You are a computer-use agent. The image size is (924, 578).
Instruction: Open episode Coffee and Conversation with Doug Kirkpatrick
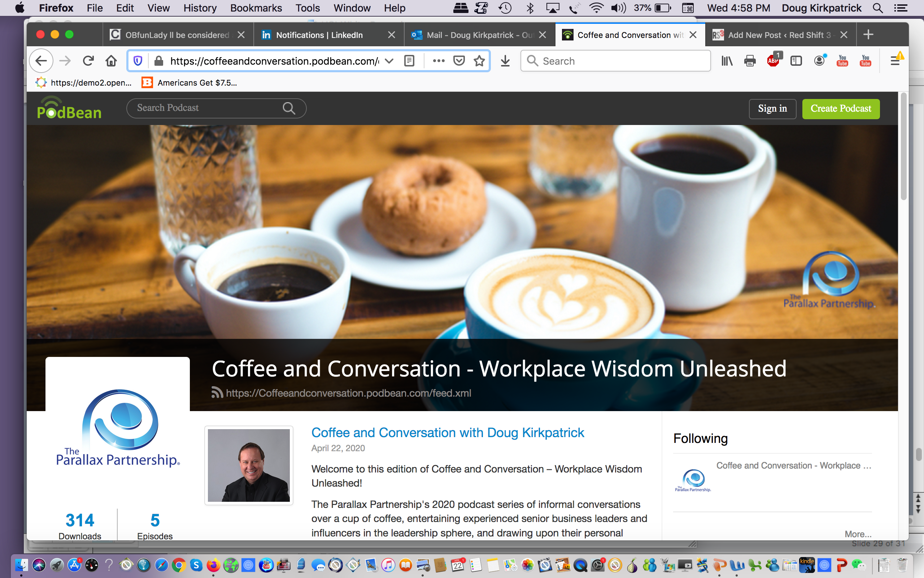point(448,432)
